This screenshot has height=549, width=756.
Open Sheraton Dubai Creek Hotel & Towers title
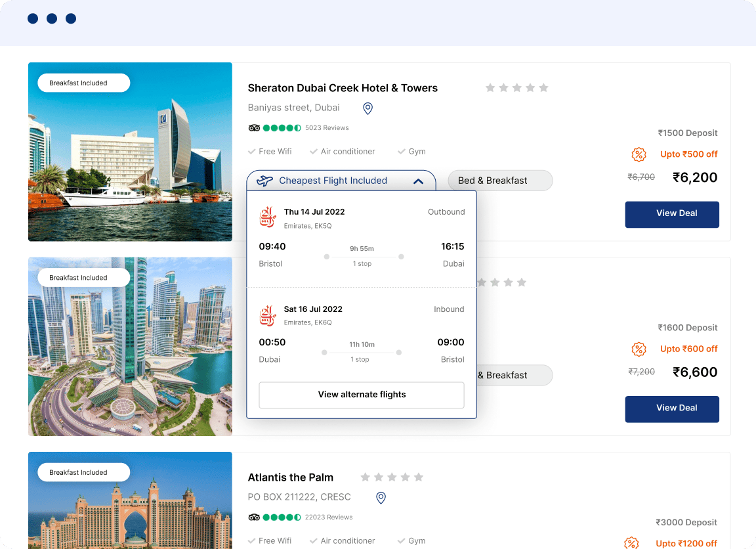pyautogui.click(x=342, y=88)
